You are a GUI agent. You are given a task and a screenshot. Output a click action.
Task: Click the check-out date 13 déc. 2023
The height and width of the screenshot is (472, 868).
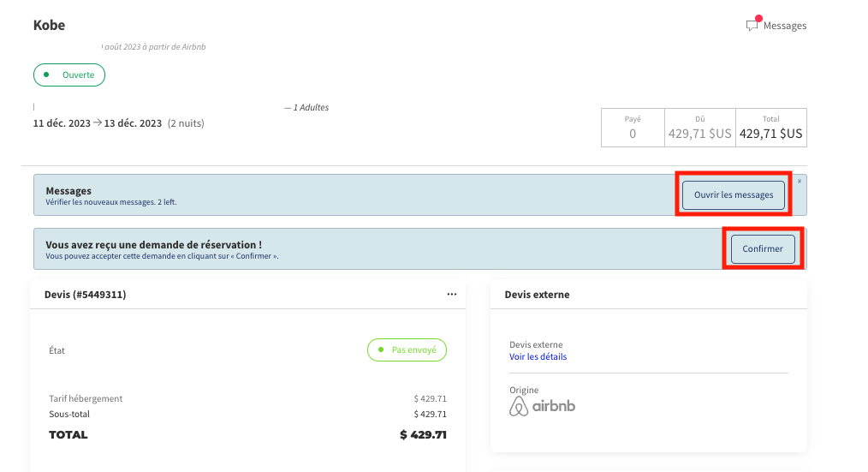pyautogui.click(x=133, y=123)
